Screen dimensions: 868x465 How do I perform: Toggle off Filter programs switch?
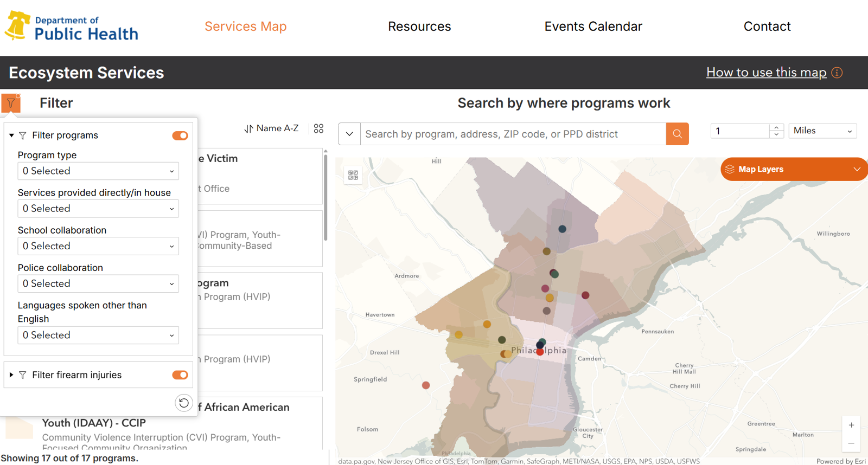(x=180, y=135)
